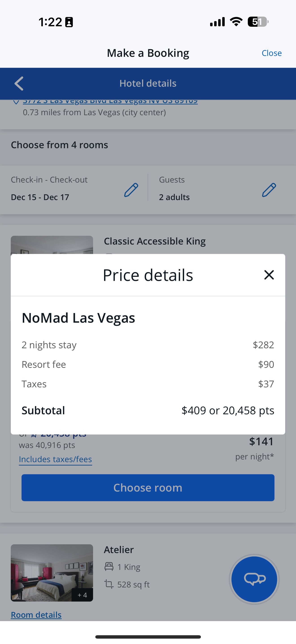This screenshot has height=644, width=296.
Task: Select the 2 adults guests field
Action: point(174,197)
